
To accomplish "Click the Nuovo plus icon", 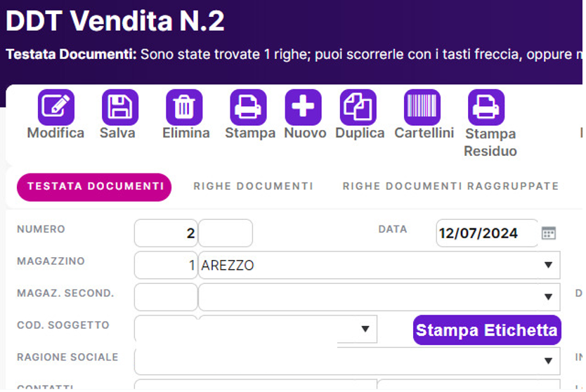I will pos(303,107).
